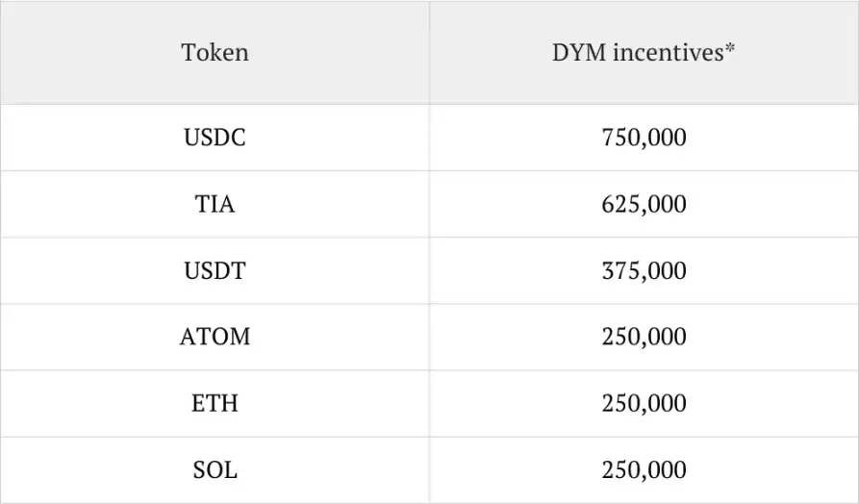Select the ATOM token cell

(x=215, y=337)
